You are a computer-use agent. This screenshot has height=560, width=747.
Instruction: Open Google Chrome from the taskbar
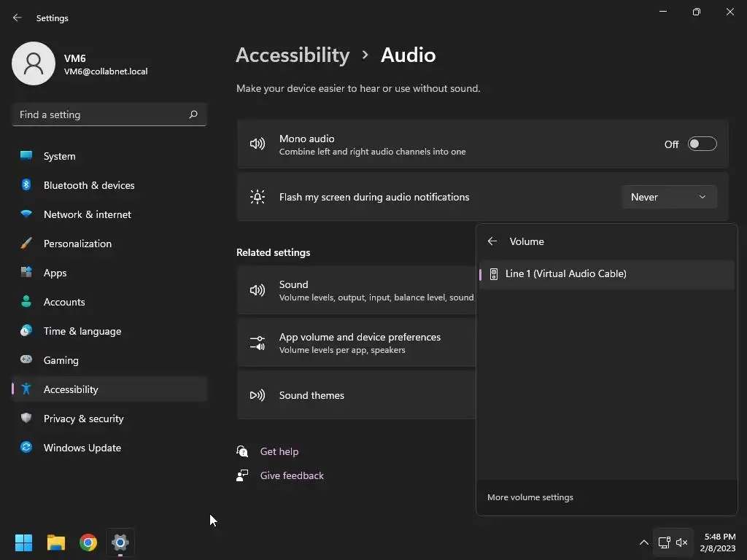pos(88,542)
